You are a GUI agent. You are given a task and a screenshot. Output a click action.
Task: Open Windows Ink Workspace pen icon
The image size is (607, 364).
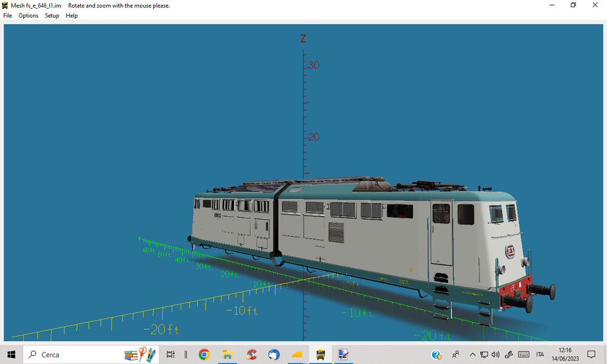coord(509,354)
